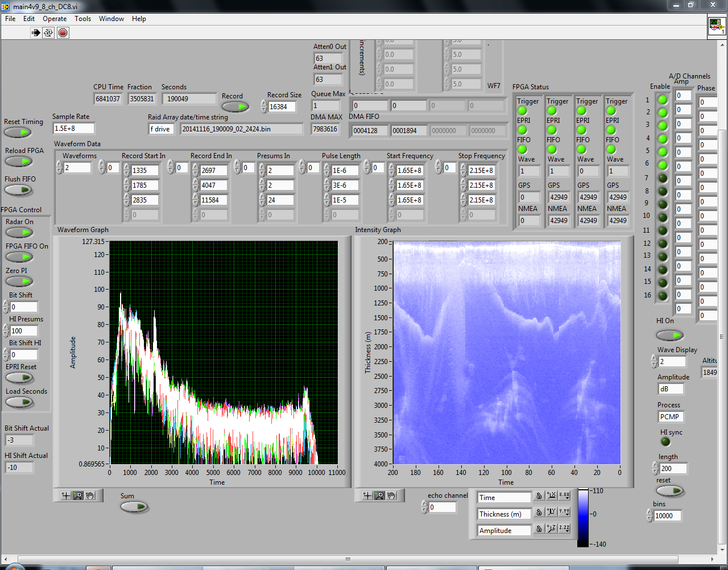
Task: Click the Run arrow in the toolbar
Action: (36, 33)
